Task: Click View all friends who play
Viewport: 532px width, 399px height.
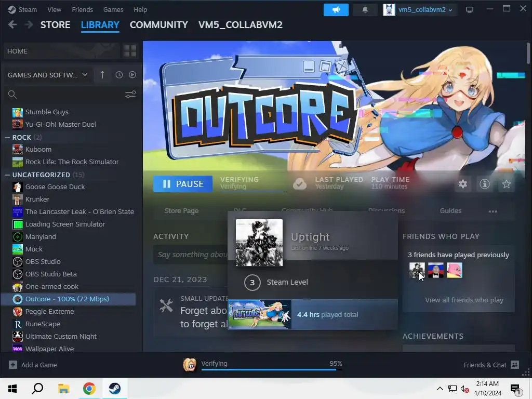Action: [464, 300]
